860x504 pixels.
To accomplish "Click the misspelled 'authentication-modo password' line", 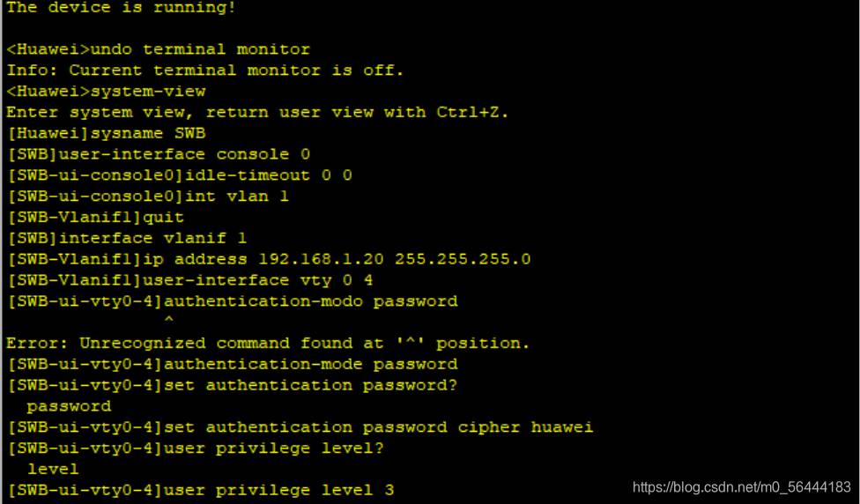I will tap(232, 301).
